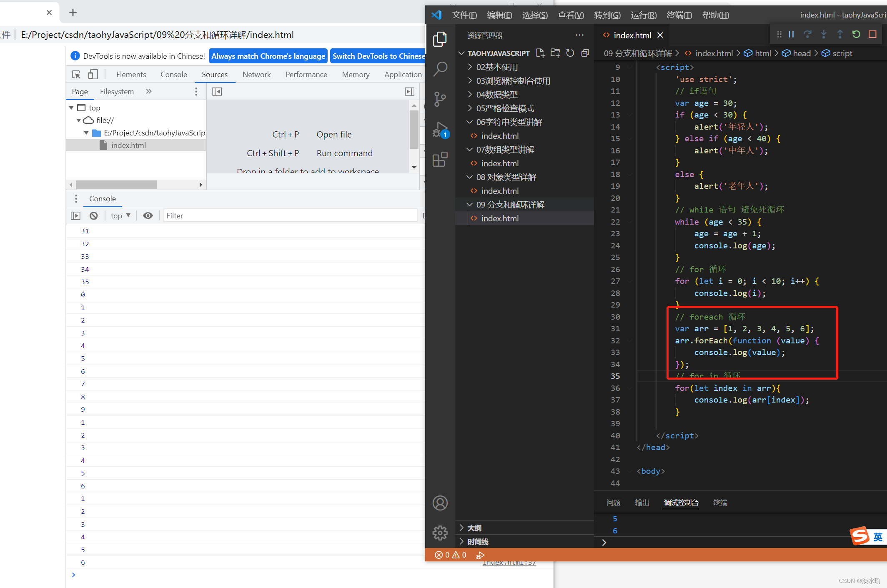Collapse all folders in explorer

click(585, 53)
